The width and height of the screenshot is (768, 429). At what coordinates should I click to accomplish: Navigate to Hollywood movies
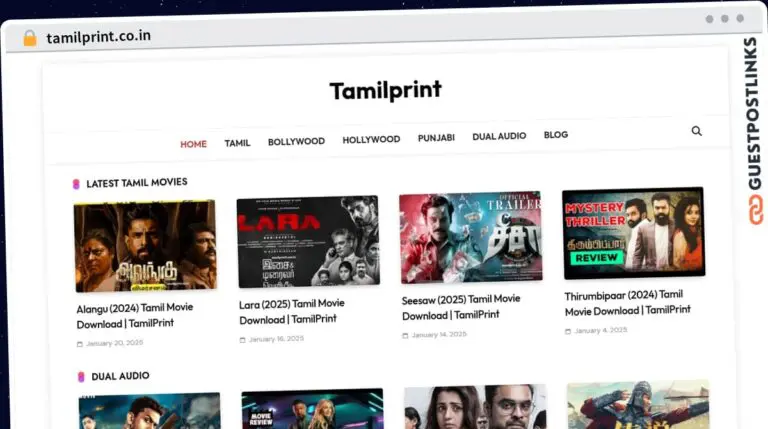(x=371, y=140)
